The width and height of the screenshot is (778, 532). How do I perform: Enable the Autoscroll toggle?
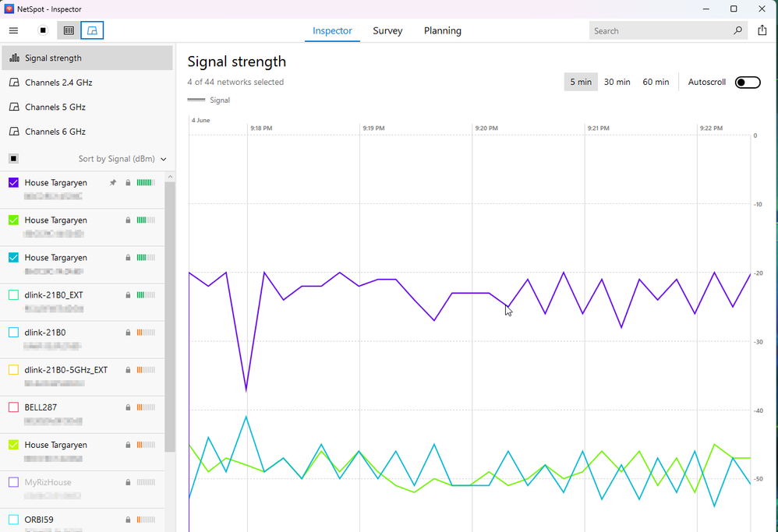[x=747, y=82]
